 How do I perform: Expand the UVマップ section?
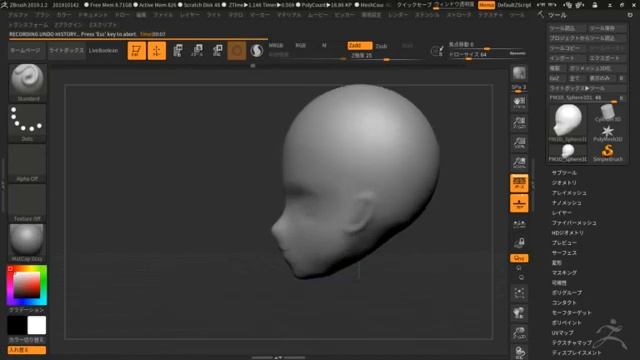563,333
